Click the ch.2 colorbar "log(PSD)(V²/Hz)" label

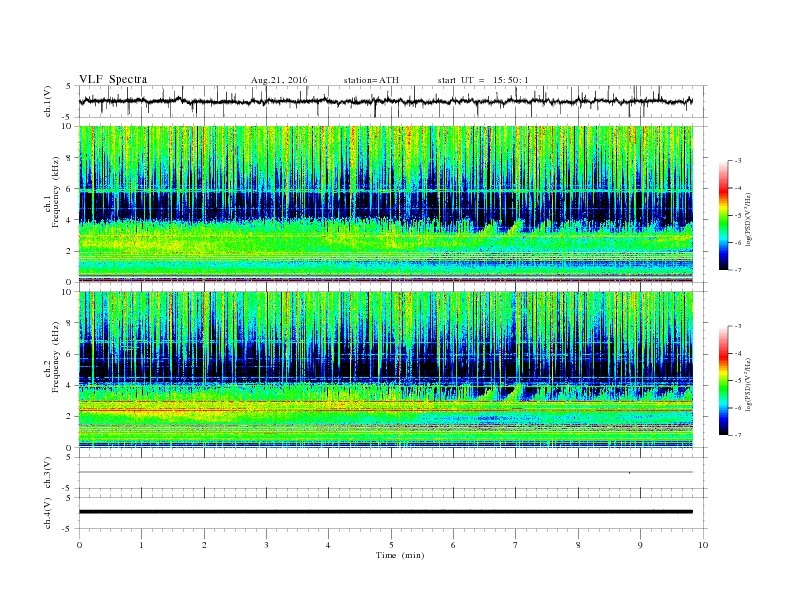click(749, 384)
